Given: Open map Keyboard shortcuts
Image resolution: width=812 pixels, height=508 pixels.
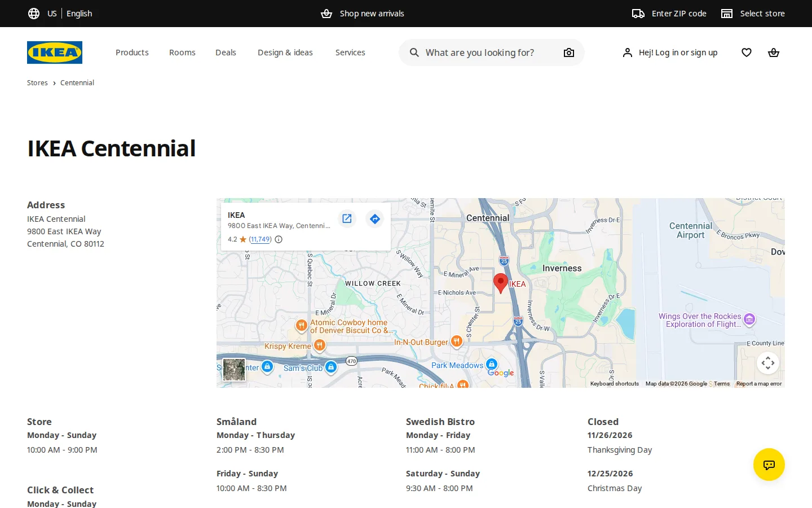Looking at the screenshot, I should 615,384.
